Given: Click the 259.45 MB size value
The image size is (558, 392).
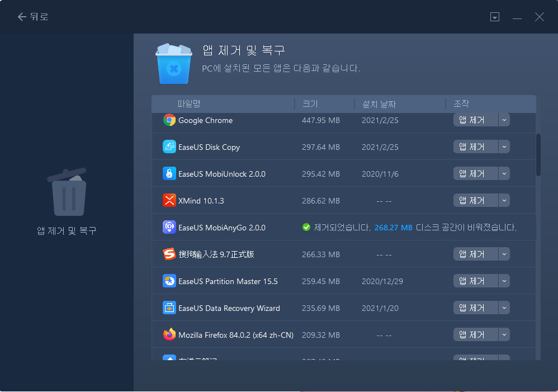Looking at the screenshot, I should (x=320, y=281).
